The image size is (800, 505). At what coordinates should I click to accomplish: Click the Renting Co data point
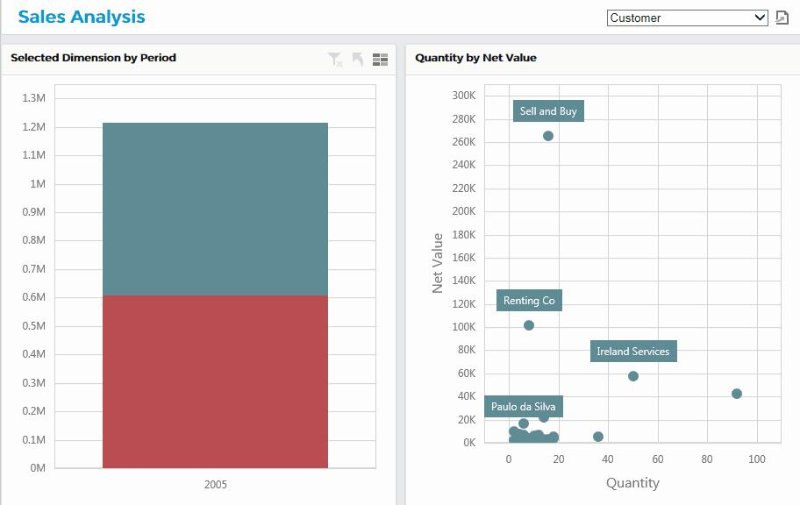click(x=529, y=325)
